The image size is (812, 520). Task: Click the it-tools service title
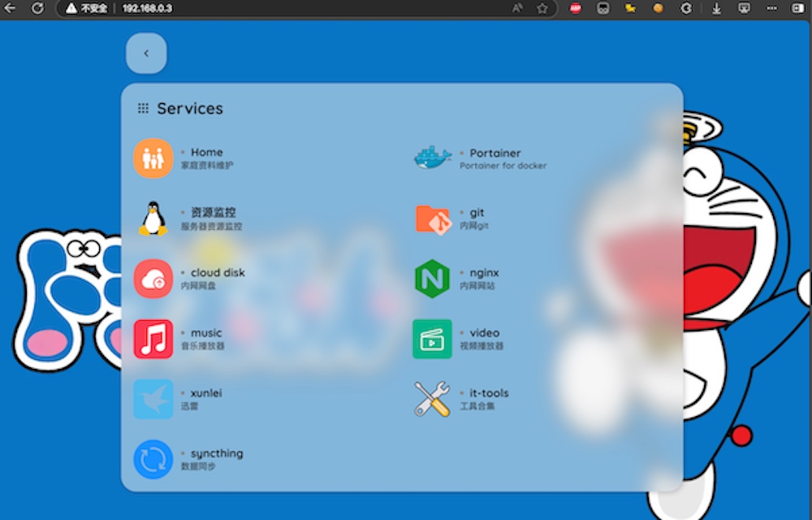pos(489,392)
